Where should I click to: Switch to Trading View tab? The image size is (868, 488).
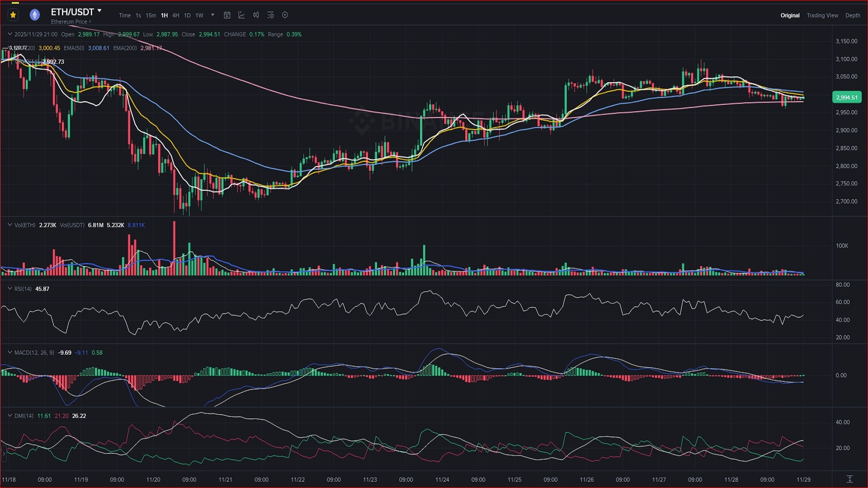tap(822, 15)
